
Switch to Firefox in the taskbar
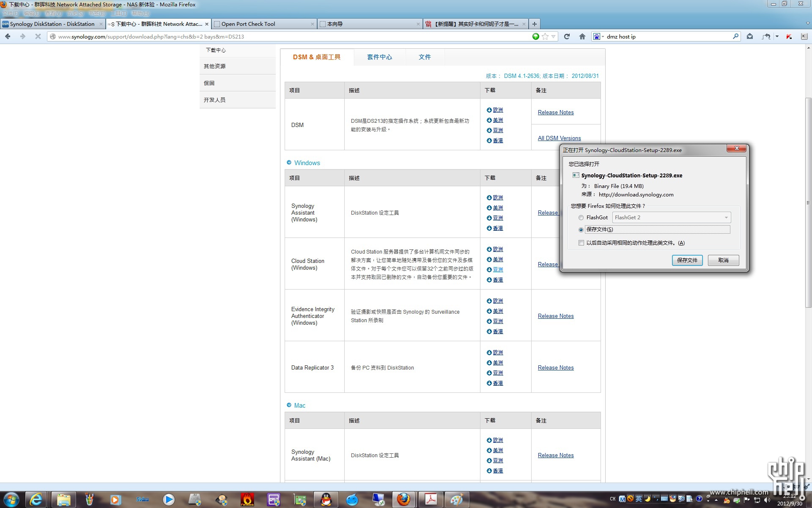point(403,500)
